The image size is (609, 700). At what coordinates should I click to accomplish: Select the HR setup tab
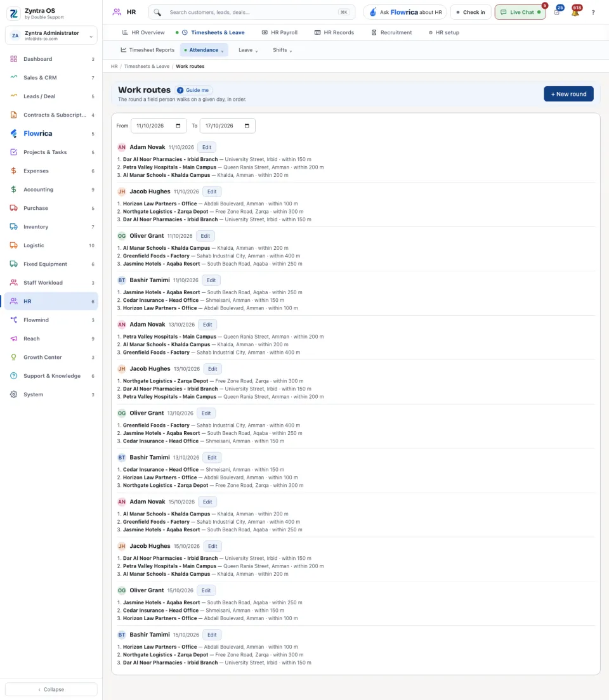(x=443, y=32)
